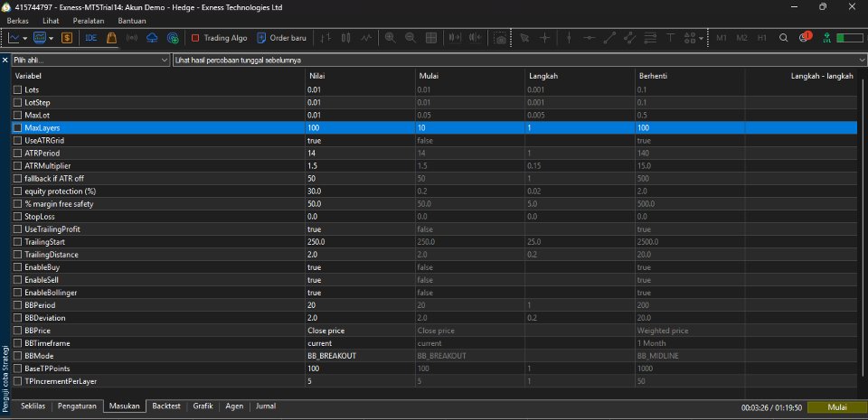
Task: Open the Market shopping bag icon
Action: coord(111,38)
